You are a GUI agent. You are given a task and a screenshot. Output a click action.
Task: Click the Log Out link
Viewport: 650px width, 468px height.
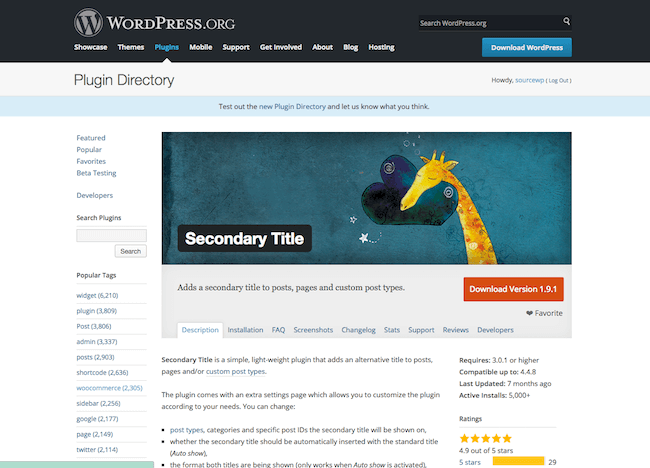pos(558,80)
